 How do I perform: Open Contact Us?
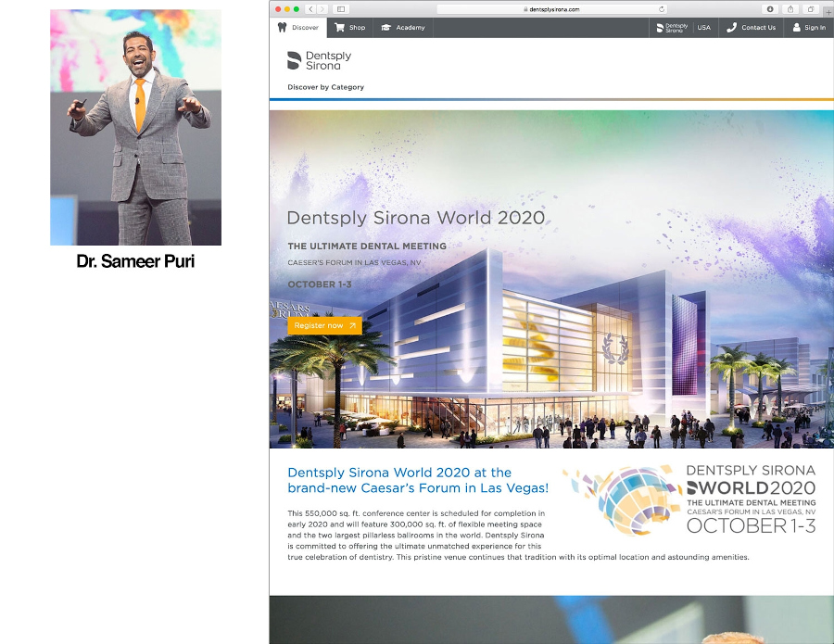pyautogui.click(x=751, y=27)
